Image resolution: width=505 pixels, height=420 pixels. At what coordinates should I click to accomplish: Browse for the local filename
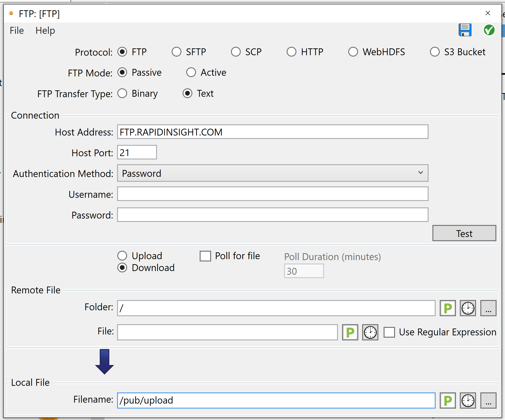(488, 400)
